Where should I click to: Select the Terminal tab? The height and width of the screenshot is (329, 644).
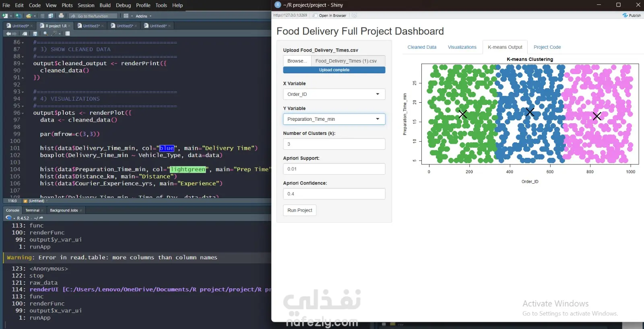pos(32,210)
